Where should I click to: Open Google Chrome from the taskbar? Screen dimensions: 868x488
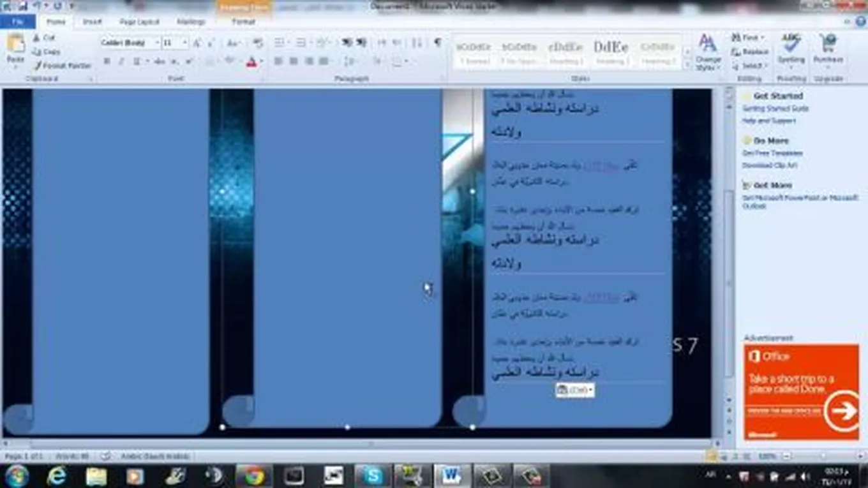click(253, 476)
